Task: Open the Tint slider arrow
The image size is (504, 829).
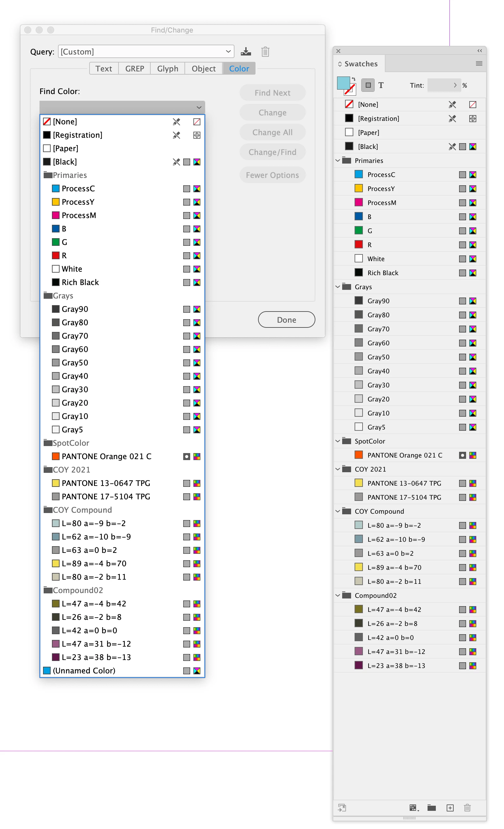Action: click(455, 85)
